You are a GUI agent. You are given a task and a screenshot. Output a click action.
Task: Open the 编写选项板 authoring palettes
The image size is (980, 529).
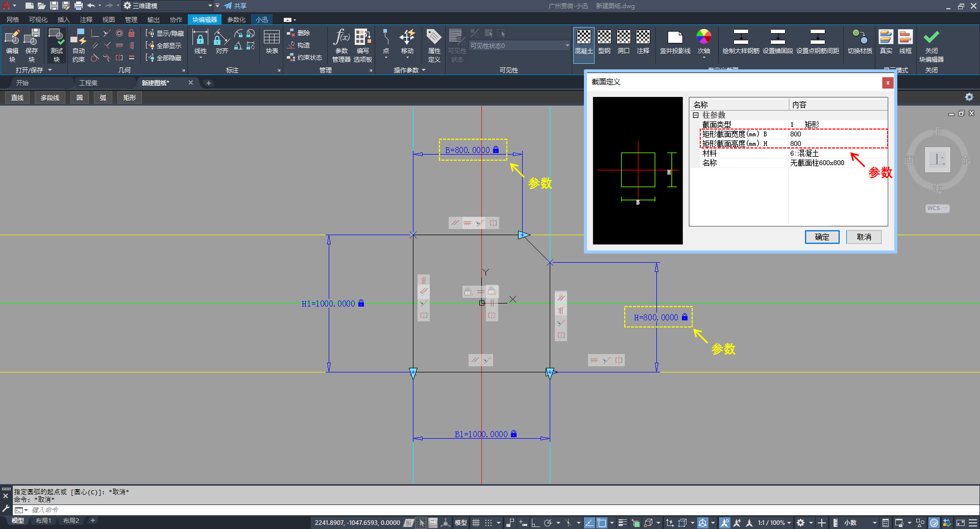coord(363,45)
